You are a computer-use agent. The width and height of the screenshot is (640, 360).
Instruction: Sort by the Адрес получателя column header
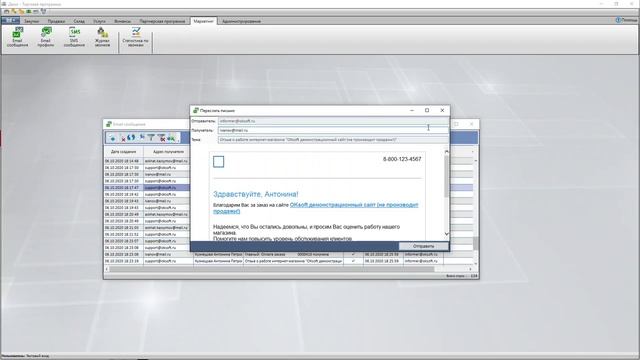(x=168, y=151)
